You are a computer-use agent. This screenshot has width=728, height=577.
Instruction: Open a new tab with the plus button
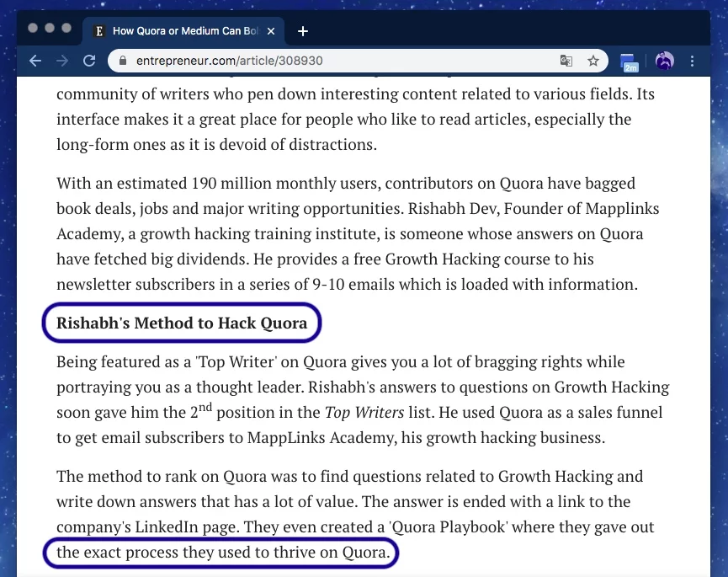tap(303, 31)
